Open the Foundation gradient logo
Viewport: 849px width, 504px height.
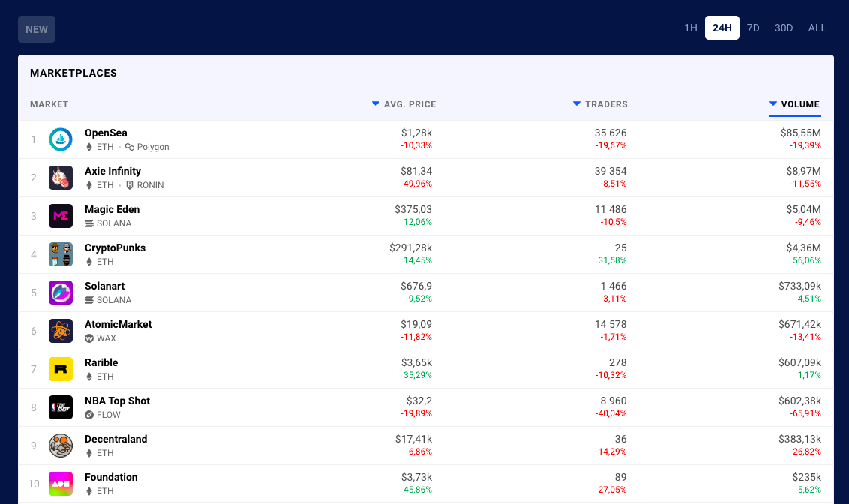click(x=61, y=484)
